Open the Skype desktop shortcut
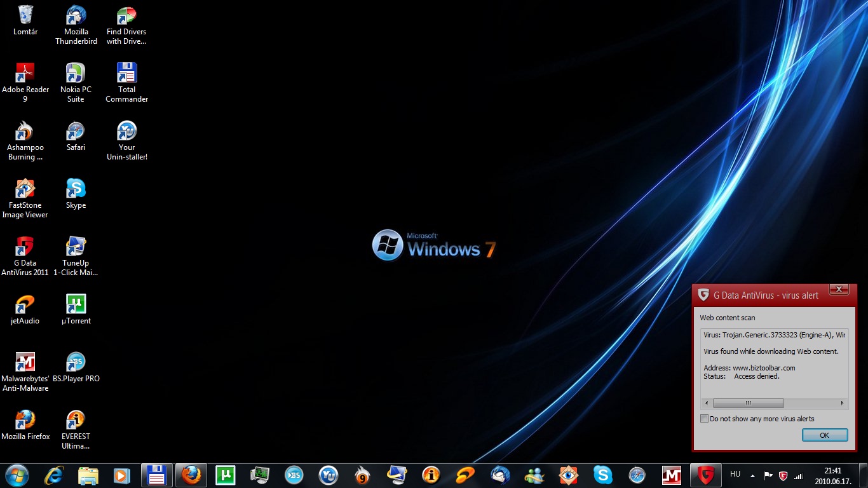The image size is (868, 488). (76, 194)
